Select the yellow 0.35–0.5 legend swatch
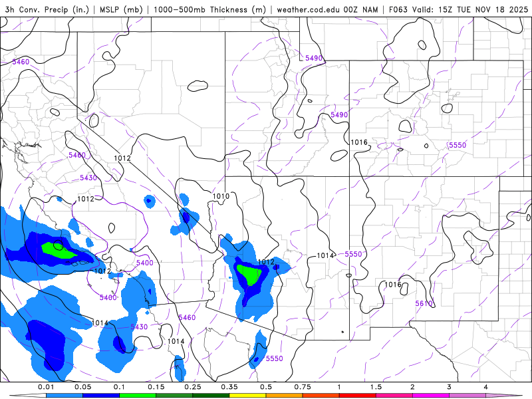 coord(247,396)
